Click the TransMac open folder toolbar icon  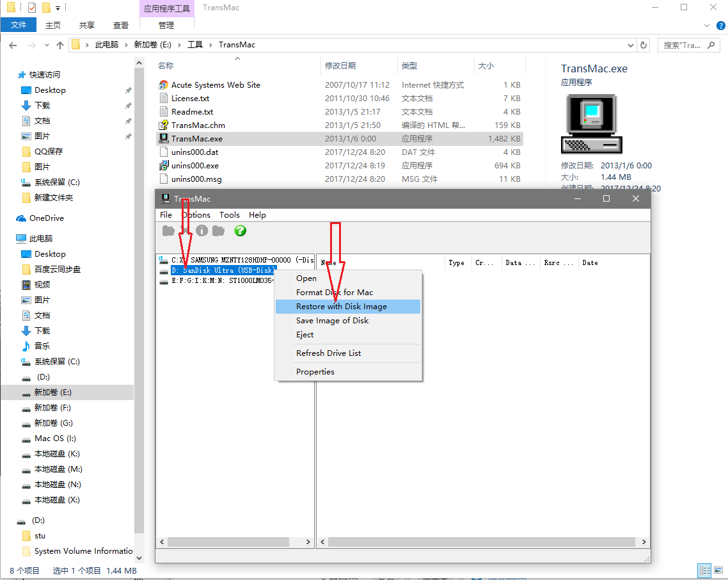[168, 230]
